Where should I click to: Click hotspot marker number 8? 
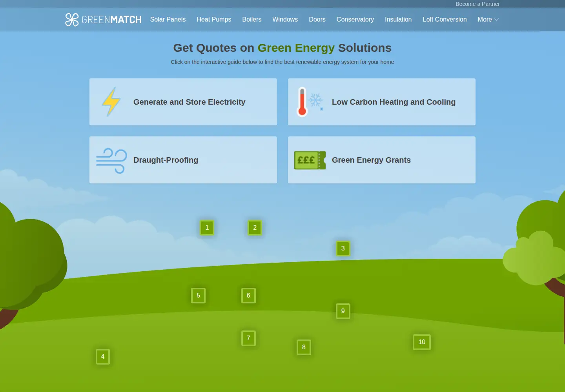[304, 347]
